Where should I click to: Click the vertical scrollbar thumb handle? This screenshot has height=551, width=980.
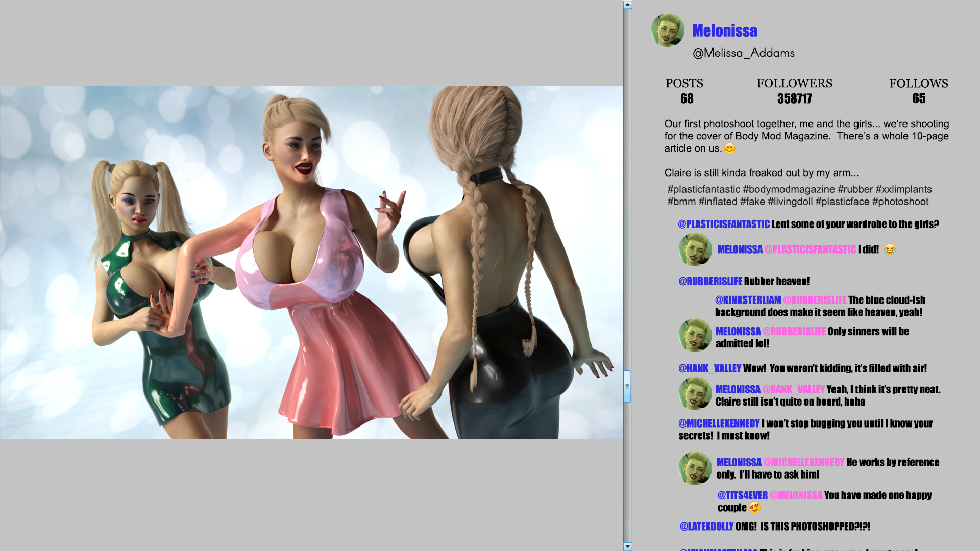(x=628, y=386)
